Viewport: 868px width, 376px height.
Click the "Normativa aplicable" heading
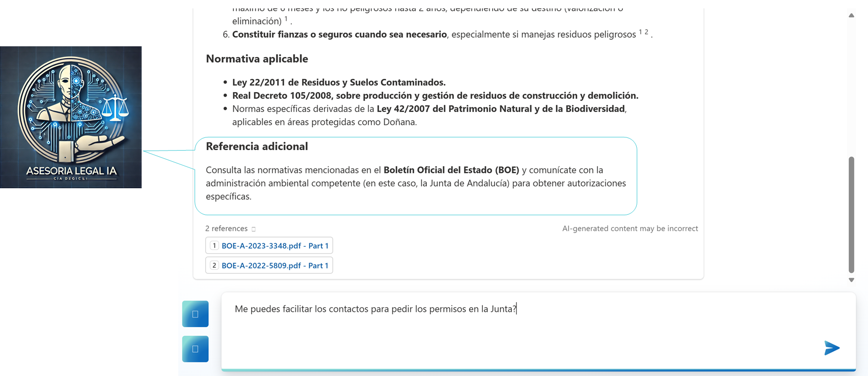(257, 59)
